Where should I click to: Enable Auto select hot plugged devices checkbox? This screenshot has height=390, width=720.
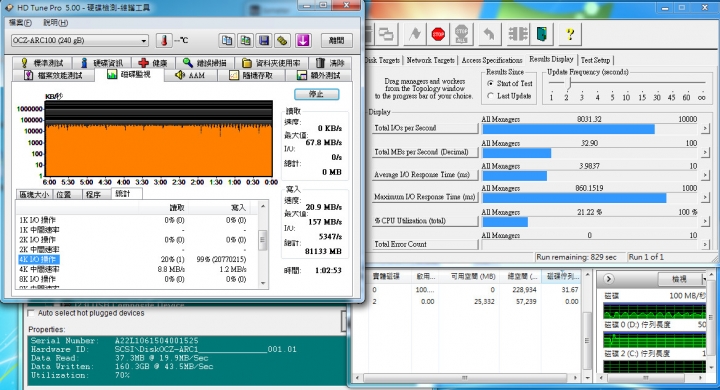[31, 313]
